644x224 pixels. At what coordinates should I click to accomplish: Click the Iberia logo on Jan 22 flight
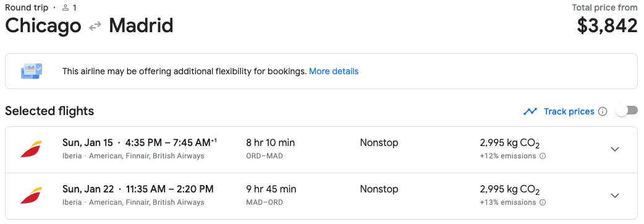(32, 196)
